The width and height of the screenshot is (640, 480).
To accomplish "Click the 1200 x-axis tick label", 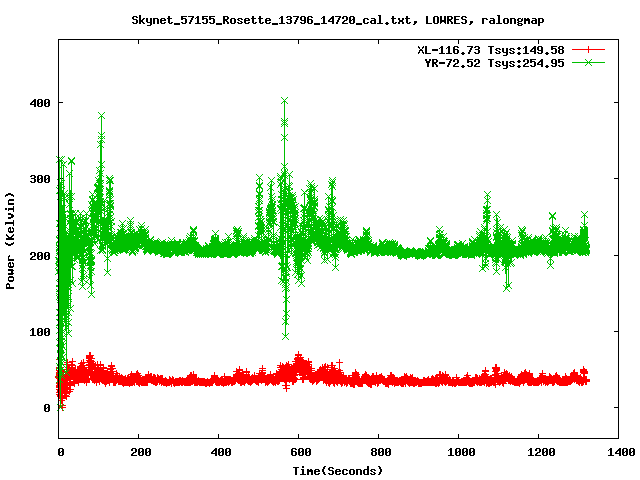I will (541, 452).
